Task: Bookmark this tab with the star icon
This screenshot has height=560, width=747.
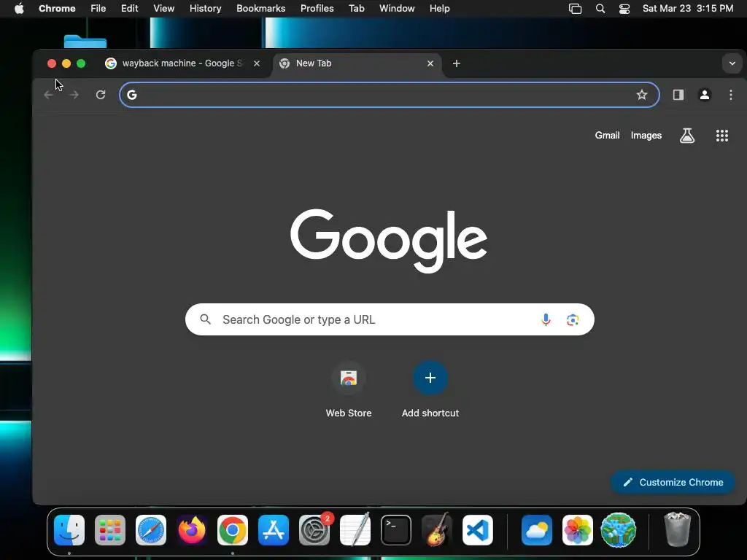Action: pos(642,95)
